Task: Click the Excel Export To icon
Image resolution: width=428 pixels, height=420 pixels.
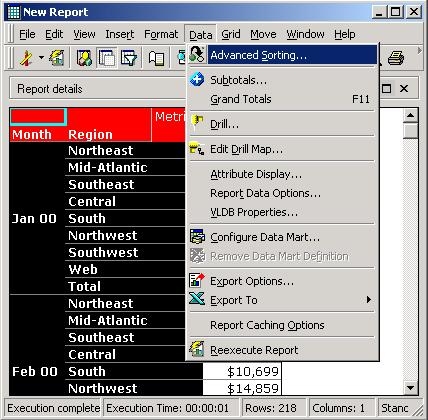Action: pos(197,299)
